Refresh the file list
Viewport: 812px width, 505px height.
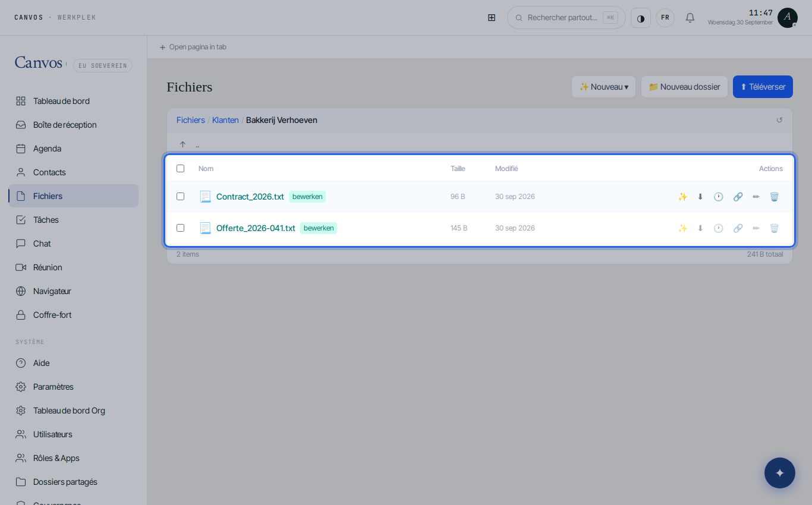point(779,120)
